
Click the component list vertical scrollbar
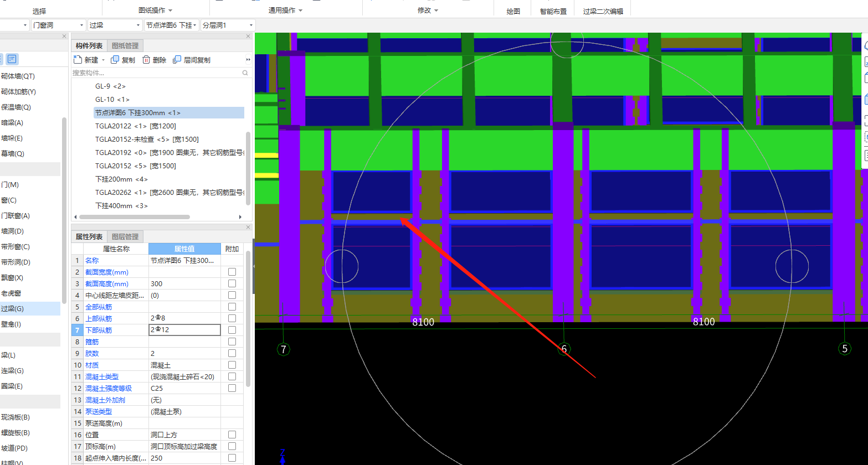point(248,168)
